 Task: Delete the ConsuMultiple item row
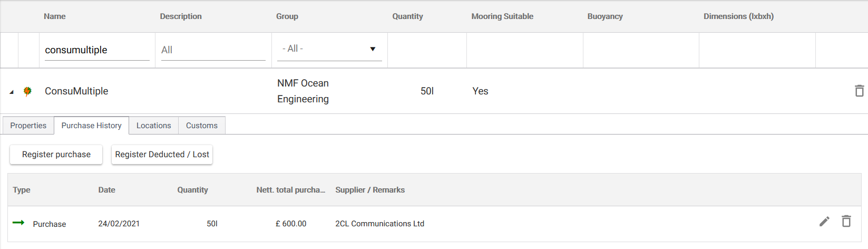pos(859,91)
